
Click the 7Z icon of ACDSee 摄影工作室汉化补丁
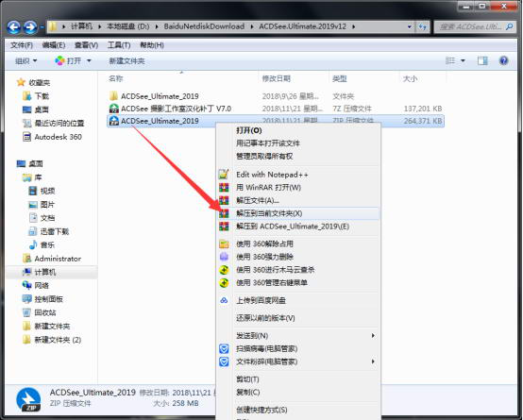coord(114,109)
